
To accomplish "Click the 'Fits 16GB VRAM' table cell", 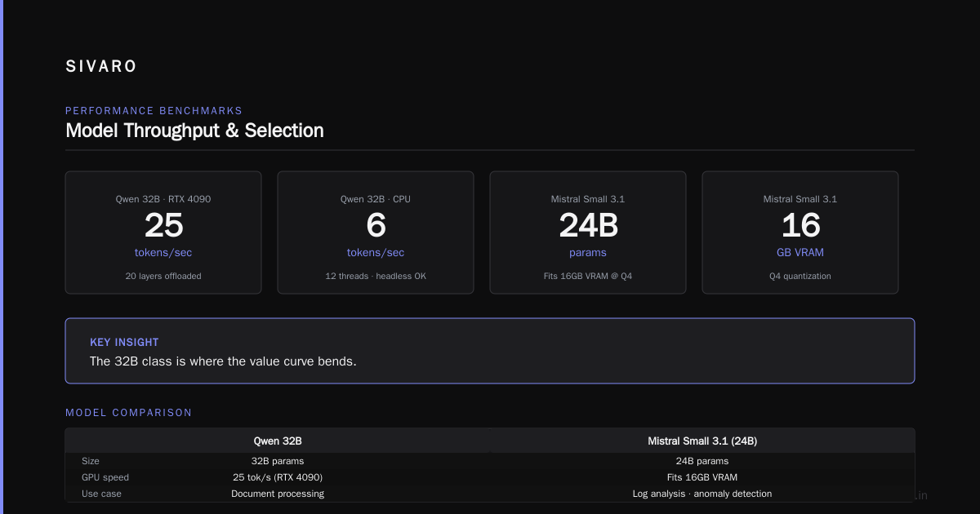I will [x=702, y=477].
